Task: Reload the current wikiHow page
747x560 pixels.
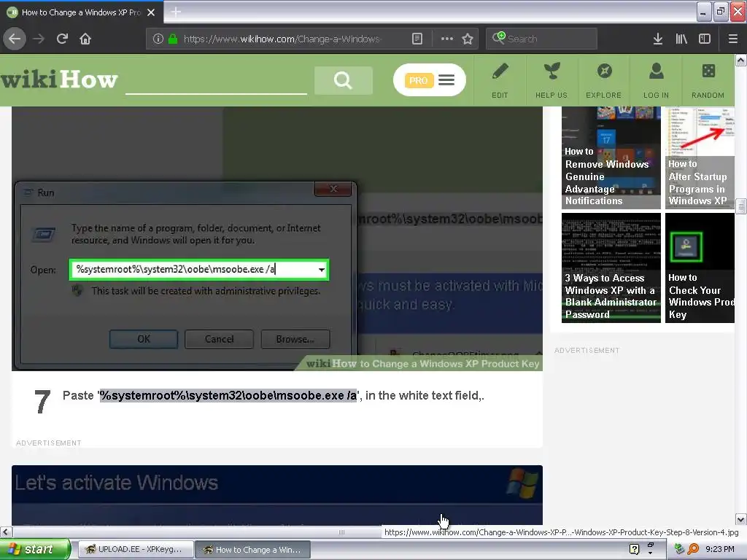Action: (62, 39)
